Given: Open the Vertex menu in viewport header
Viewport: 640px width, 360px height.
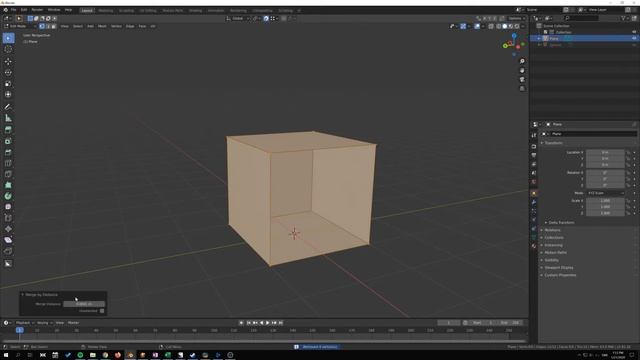Looking at the screenshot, I should (116, 26).
